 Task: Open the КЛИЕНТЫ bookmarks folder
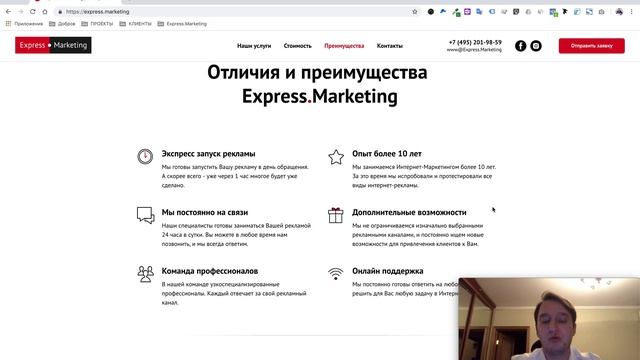coord(135,24)
